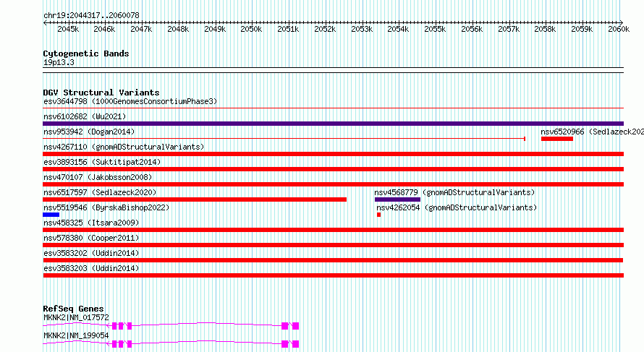Screen dimensions: 644x352
Task: Click the MKNK2 NM_017572 gene glyph
Action: point(171,326)
